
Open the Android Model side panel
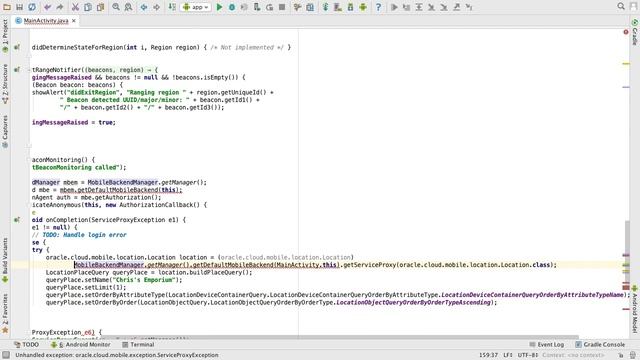tap(635, 309)
